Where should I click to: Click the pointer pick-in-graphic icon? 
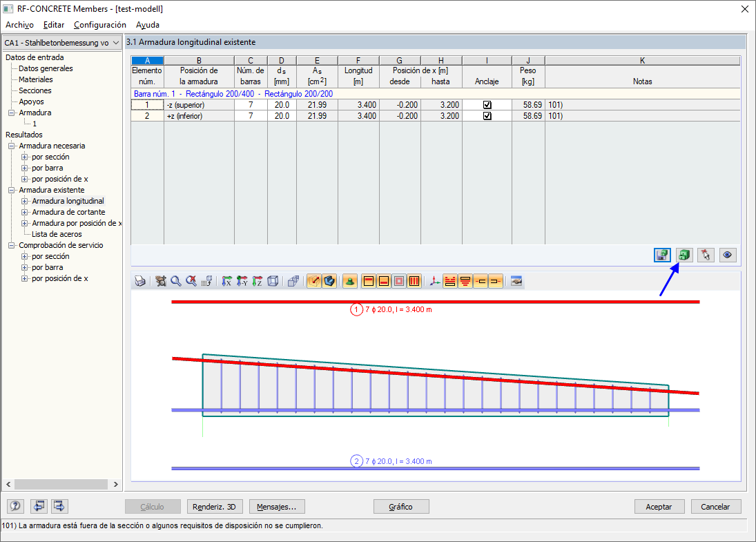point(706,255)
